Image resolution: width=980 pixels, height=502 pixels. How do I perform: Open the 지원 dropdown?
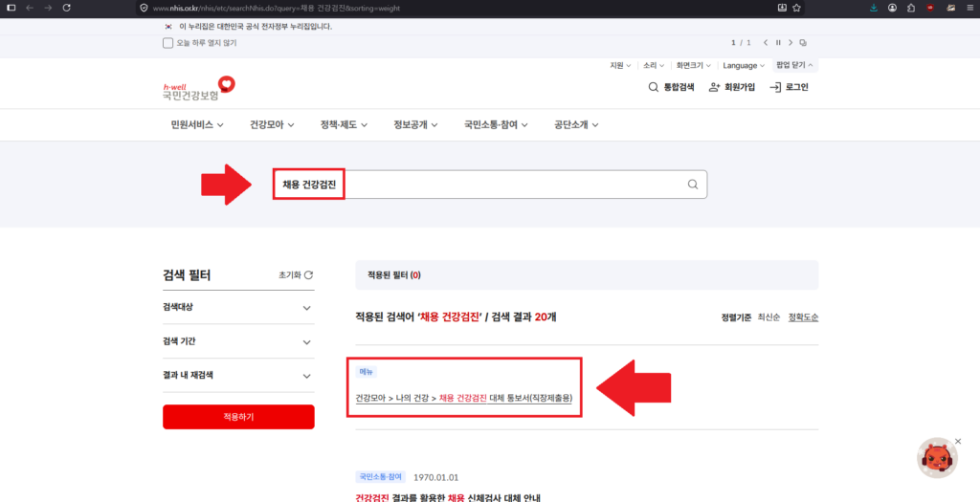click(620, 66)
